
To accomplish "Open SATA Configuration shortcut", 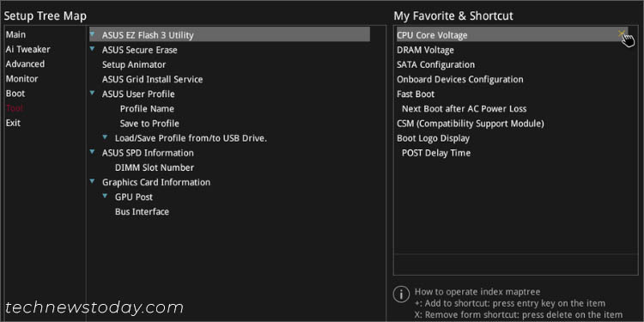I will (435, 65).
